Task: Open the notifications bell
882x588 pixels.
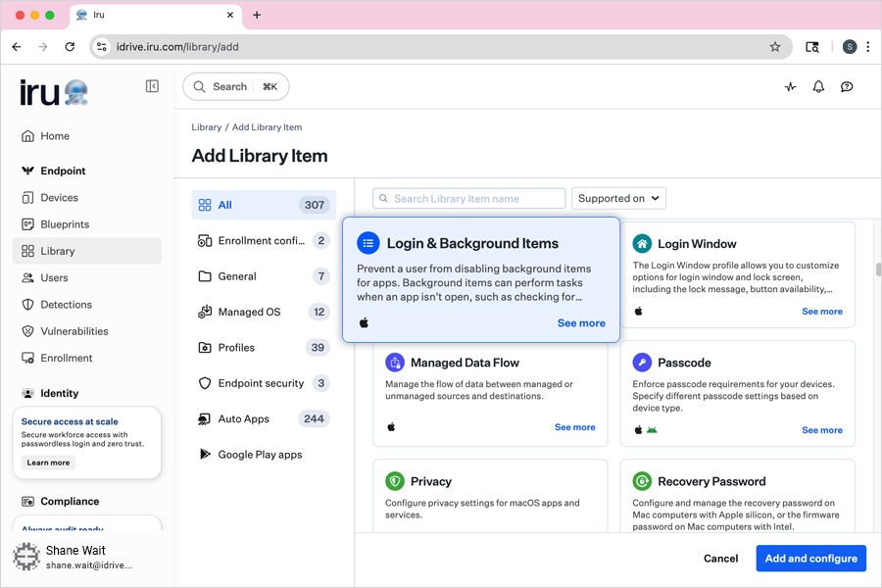Action: coord(818,86)
